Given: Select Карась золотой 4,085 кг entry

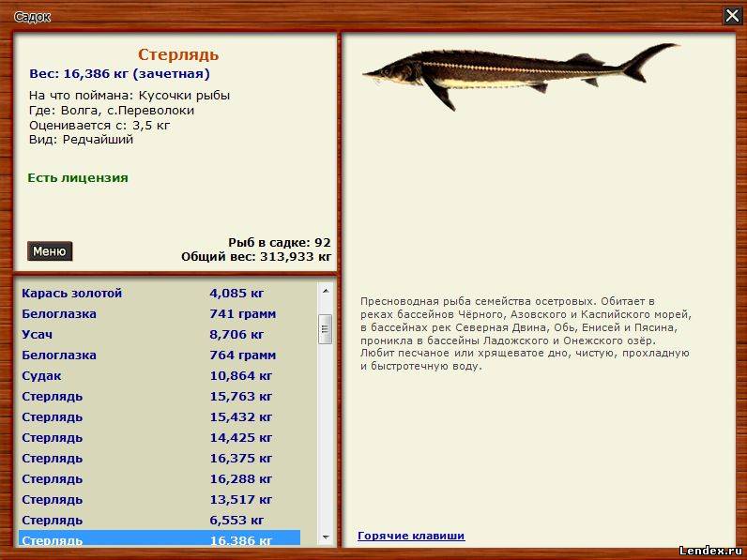Looking at the screenshot, I should click(160, 294).
